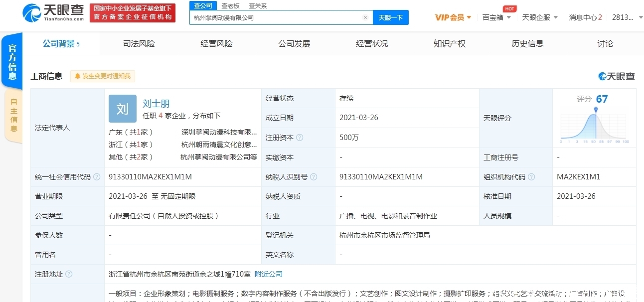The height and width of the screenshot is (302, 644).
Task: Open 深圳掌阅动漫科技有限 company link
Action: tap(219, 133)
